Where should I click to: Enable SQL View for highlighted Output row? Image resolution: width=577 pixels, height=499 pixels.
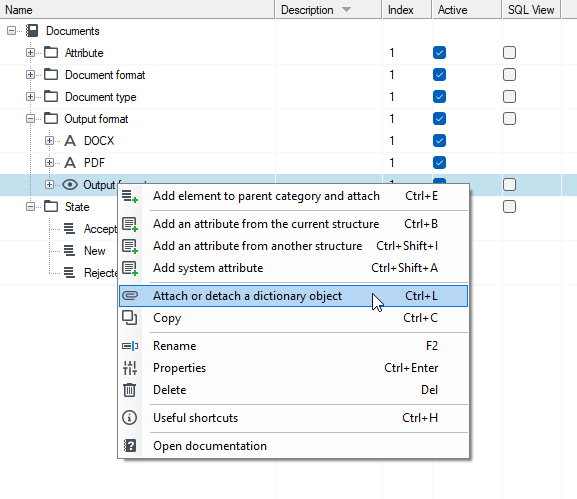(509, 185)
